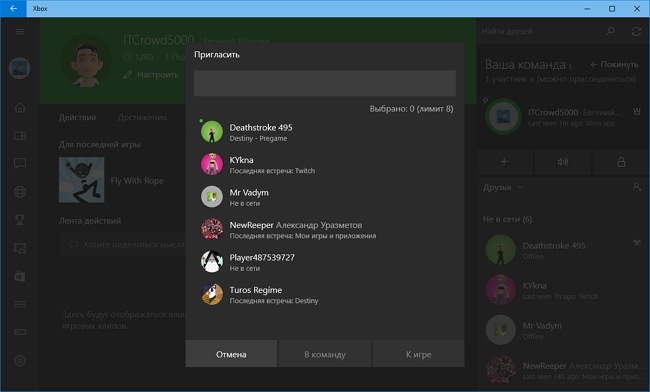Switch to the Достижения tab
The image size is (650, 392).
click(x=142, y=117)
